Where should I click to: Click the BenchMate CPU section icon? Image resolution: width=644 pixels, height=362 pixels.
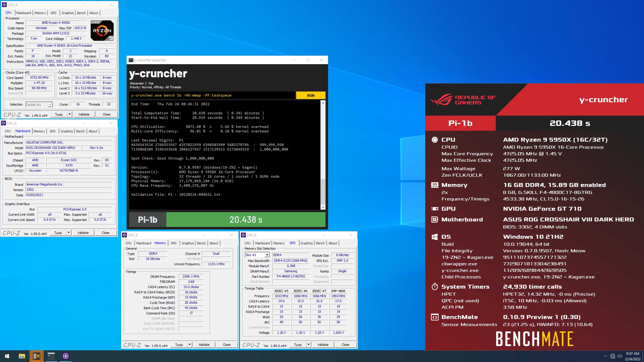tap(435, 140)
